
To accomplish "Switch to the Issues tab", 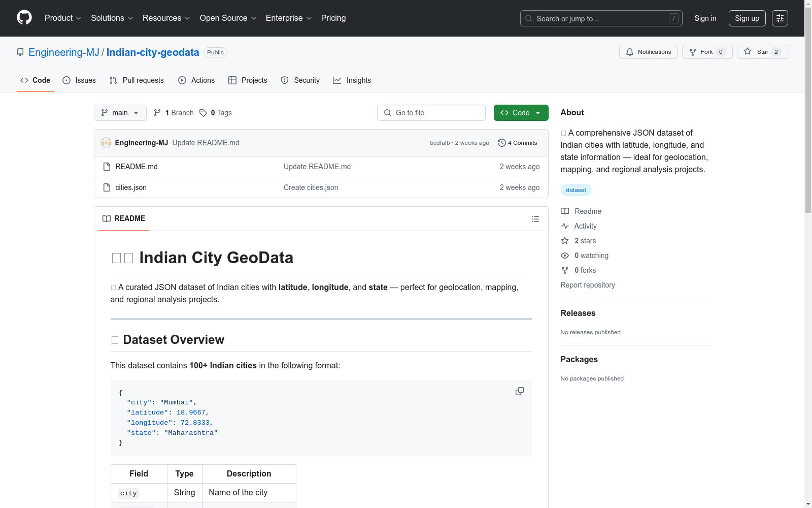I will click(79, 80).
